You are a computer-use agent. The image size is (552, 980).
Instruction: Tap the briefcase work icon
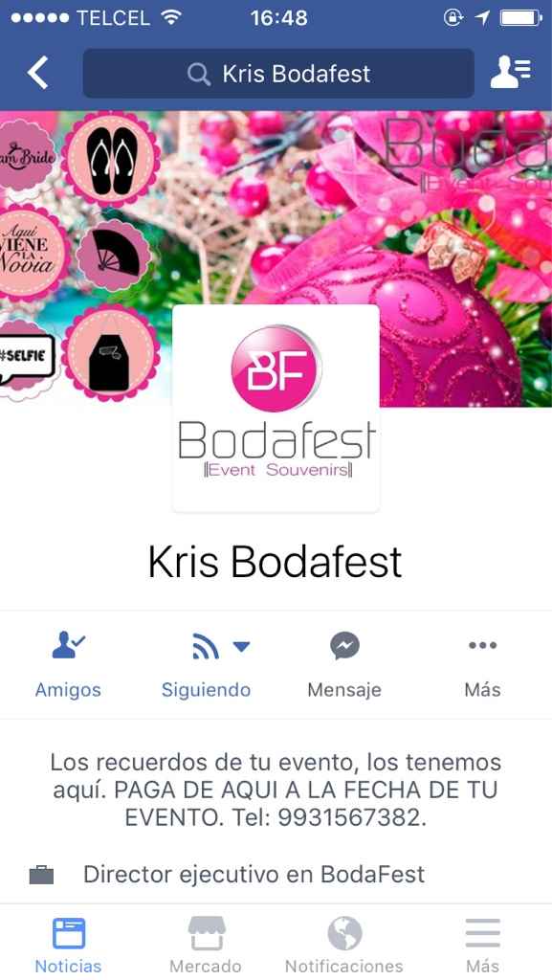(x=42, y=875)
